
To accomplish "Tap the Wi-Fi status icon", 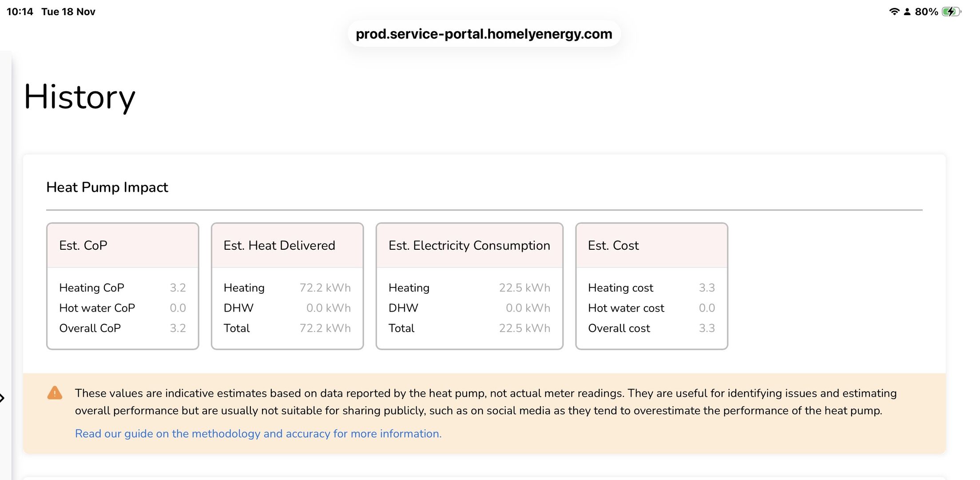I will point(894,12).
